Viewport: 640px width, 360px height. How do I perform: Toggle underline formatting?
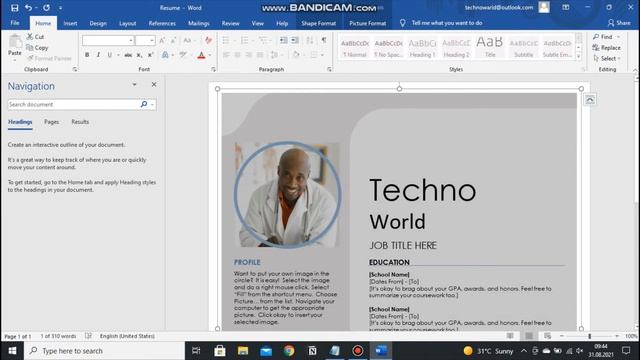tap(109, 55)
